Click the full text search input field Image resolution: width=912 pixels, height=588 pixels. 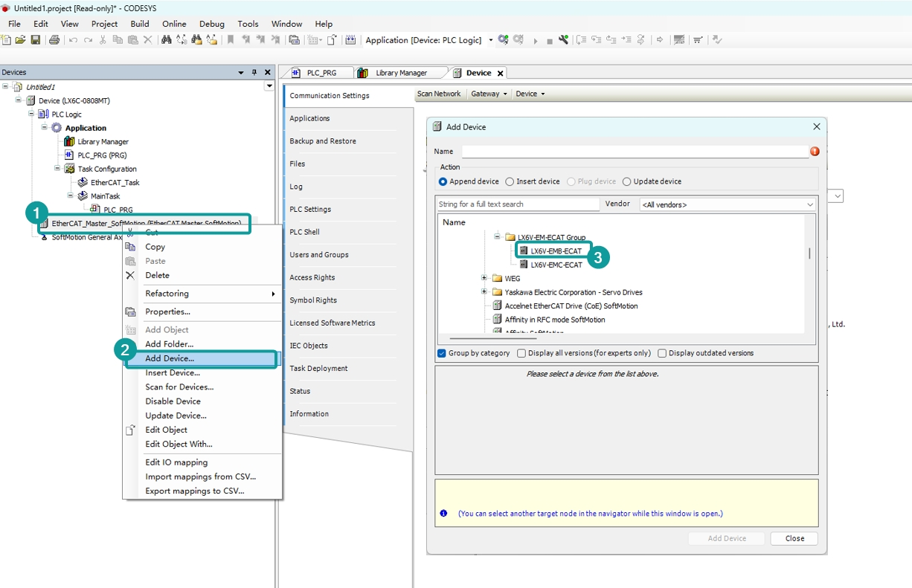(x=518, y=204)
